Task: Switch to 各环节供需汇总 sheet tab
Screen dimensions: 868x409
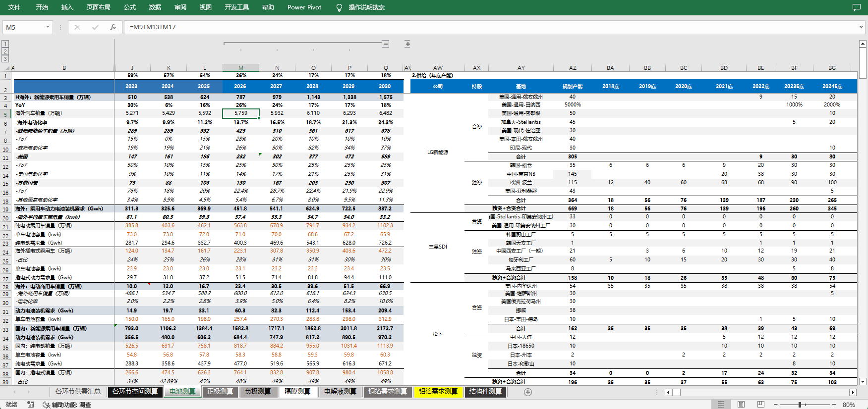Action: pyautogui.click(x=78, y=392)
